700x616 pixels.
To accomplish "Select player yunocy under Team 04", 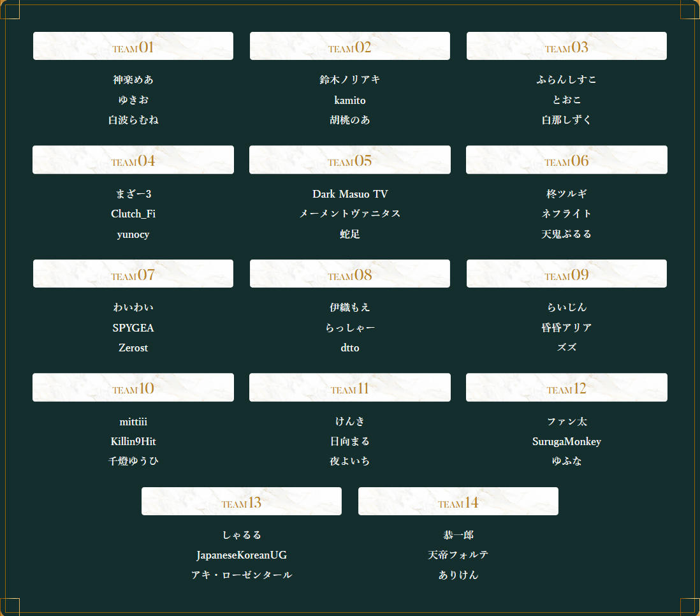I will pyautogui.click(x=133, y=234).
